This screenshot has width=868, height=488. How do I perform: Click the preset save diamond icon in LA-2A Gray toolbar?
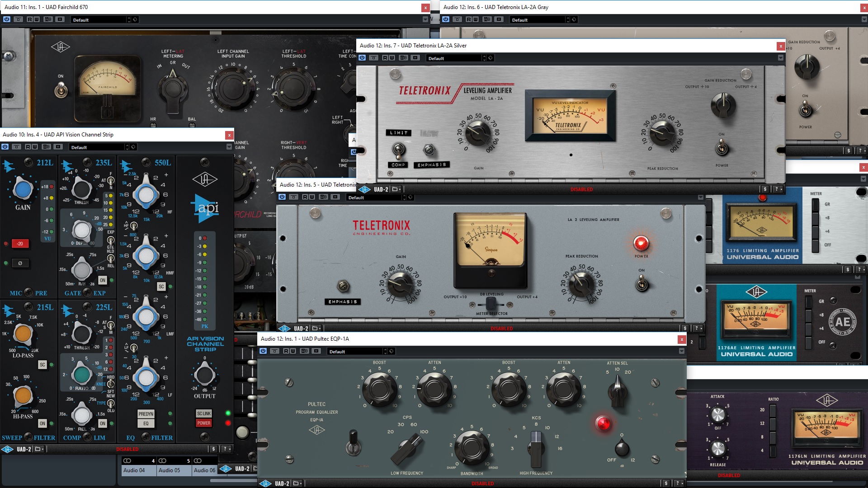(x=574, y=19)
